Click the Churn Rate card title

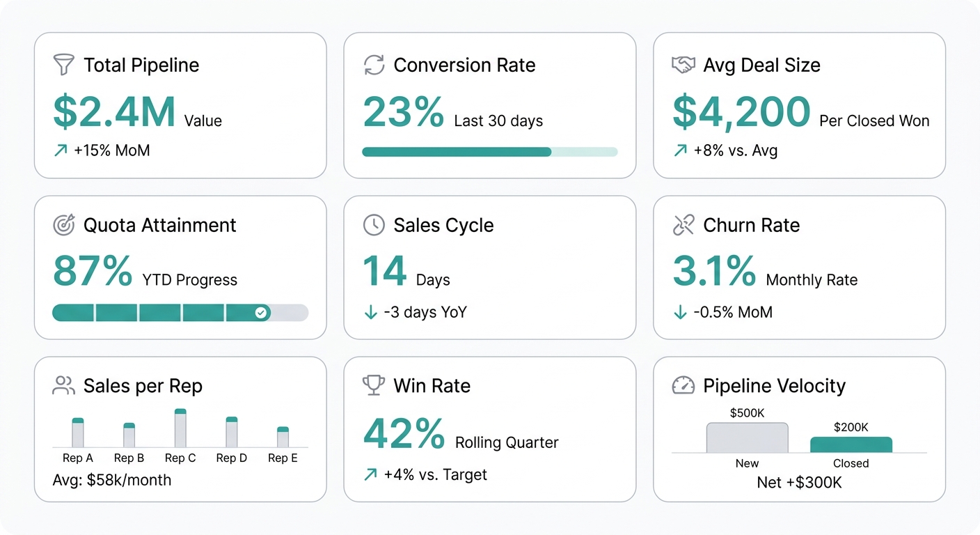click(x=752, y=225)
